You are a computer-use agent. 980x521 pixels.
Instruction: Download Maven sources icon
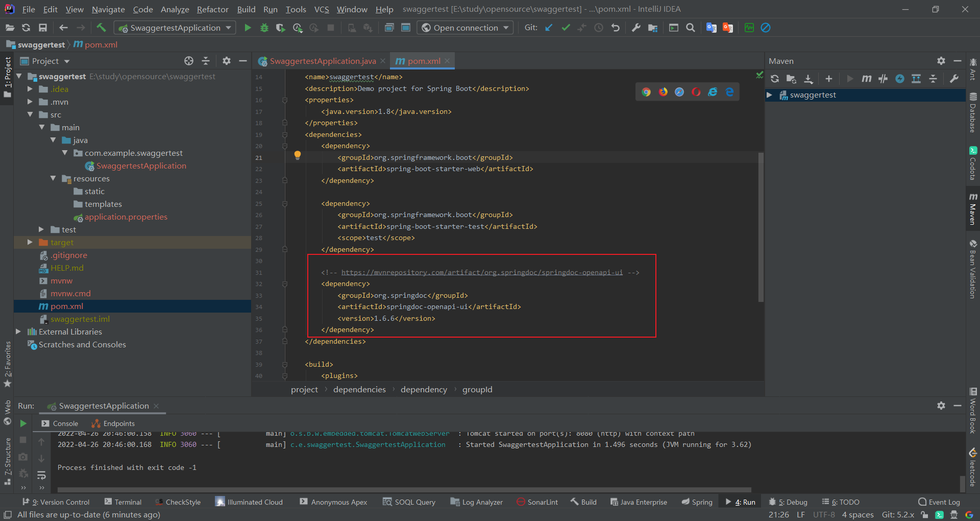tap(808, 79)
